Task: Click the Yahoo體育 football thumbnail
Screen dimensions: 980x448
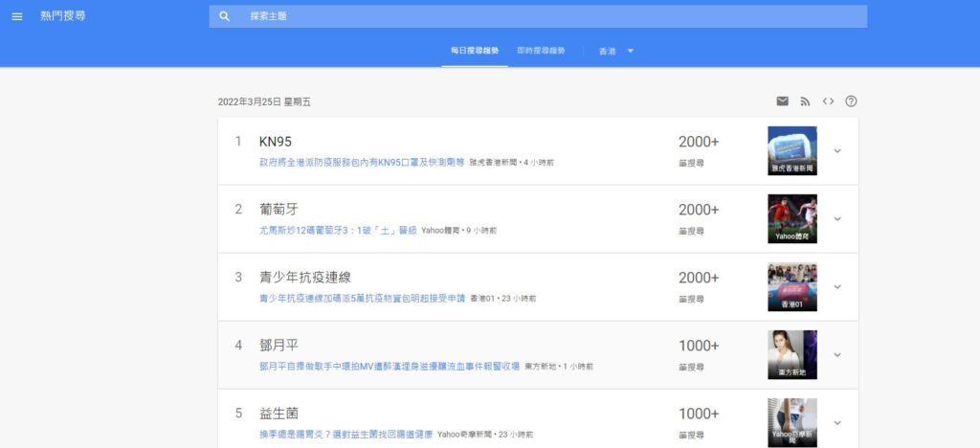Action: coord(791,219)
